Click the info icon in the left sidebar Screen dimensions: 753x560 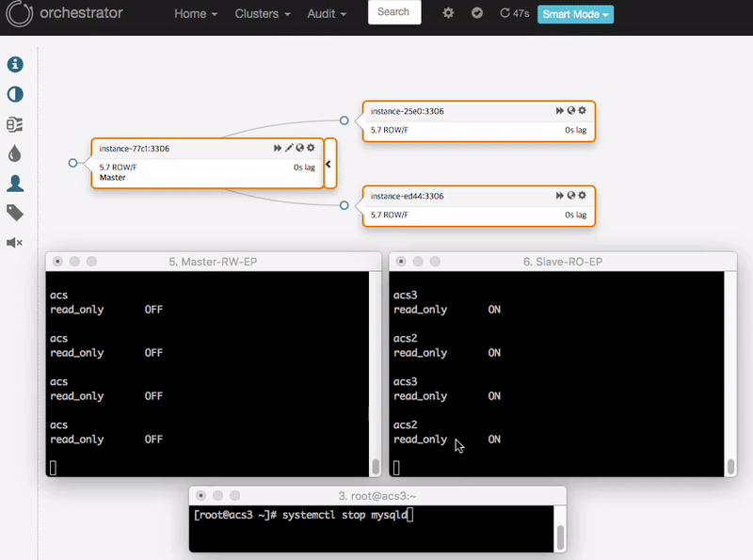point(14,64)
